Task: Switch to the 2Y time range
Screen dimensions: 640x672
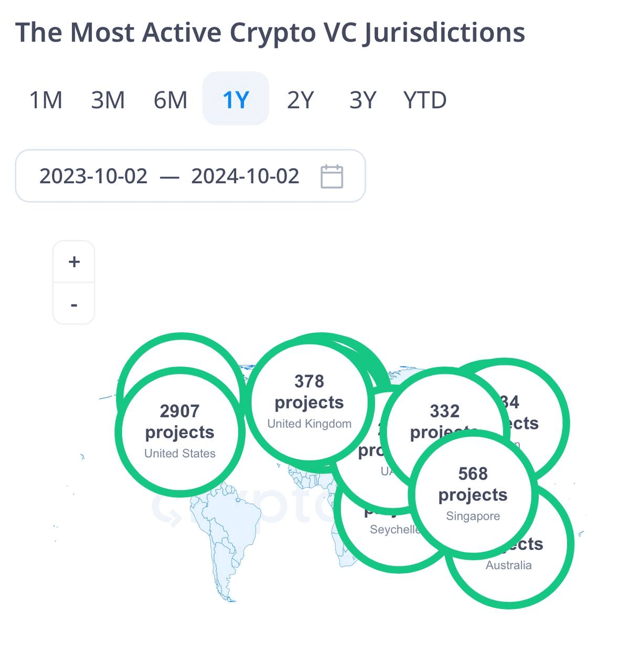Action: tap(300, 100)
